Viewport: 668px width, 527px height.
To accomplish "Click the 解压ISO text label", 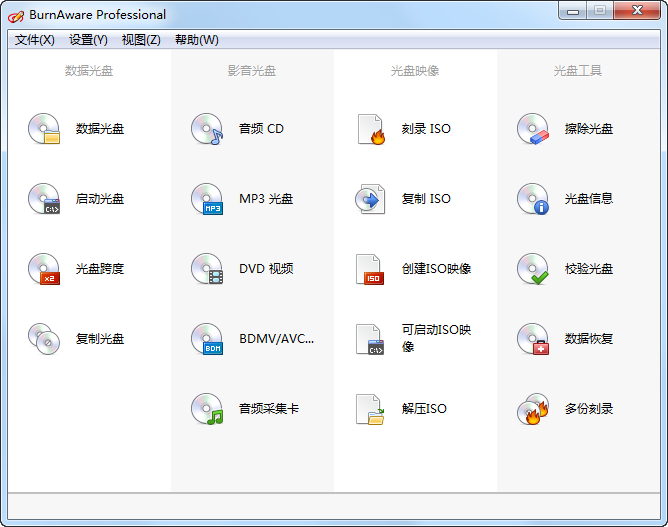I will pyautogui.click(x=424, y=409).
